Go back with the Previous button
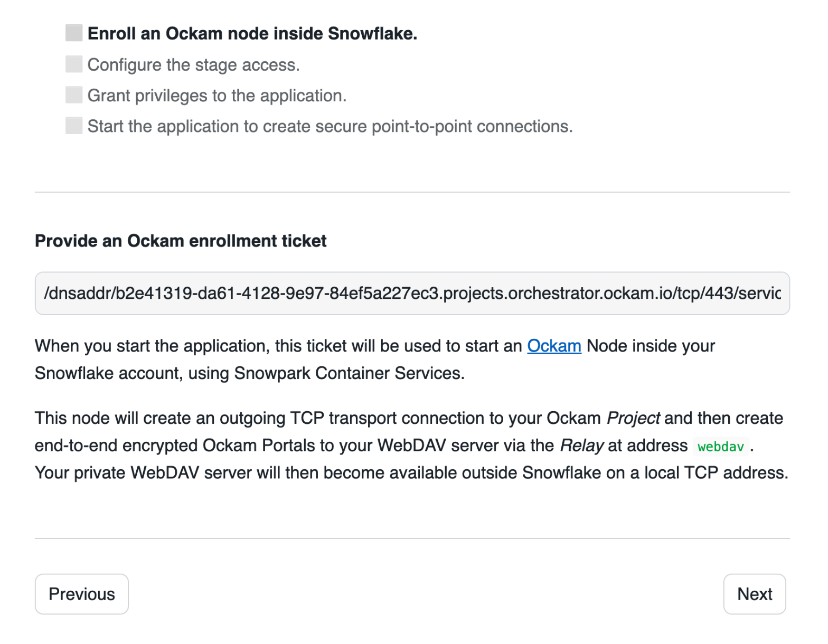This screenshot has height=644, width=828. click(82, 594)
